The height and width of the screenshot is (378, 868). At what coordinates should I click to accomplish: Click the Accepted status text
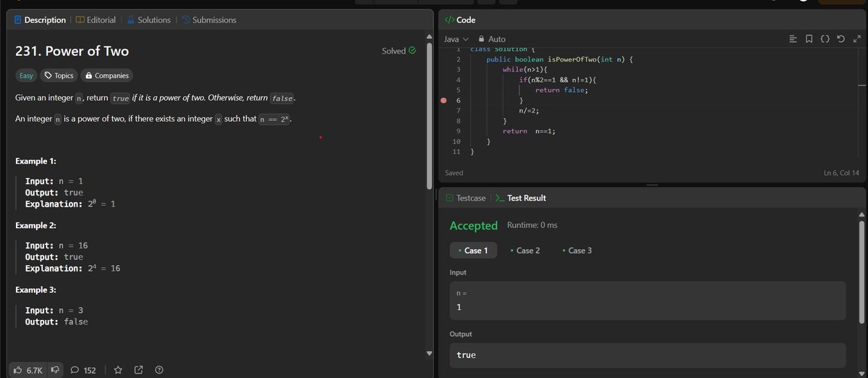pos(474,226)
